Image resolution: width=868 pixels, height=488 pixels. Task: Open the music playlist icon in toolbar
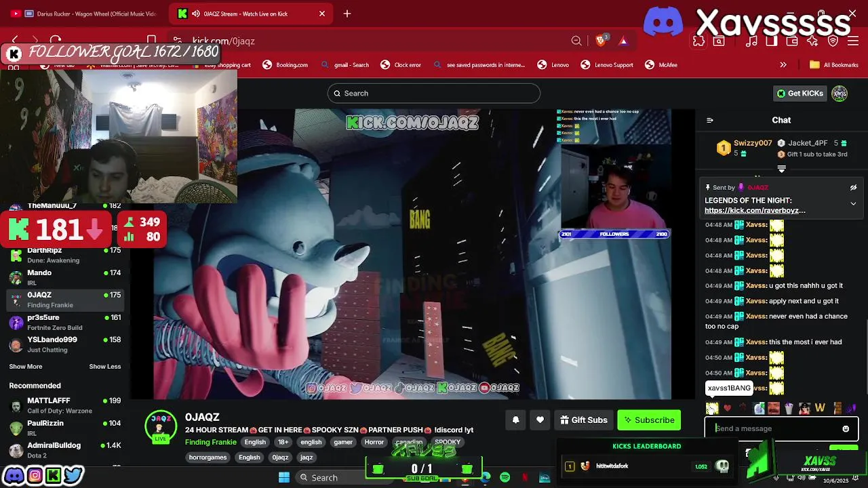tap(751, 41)
